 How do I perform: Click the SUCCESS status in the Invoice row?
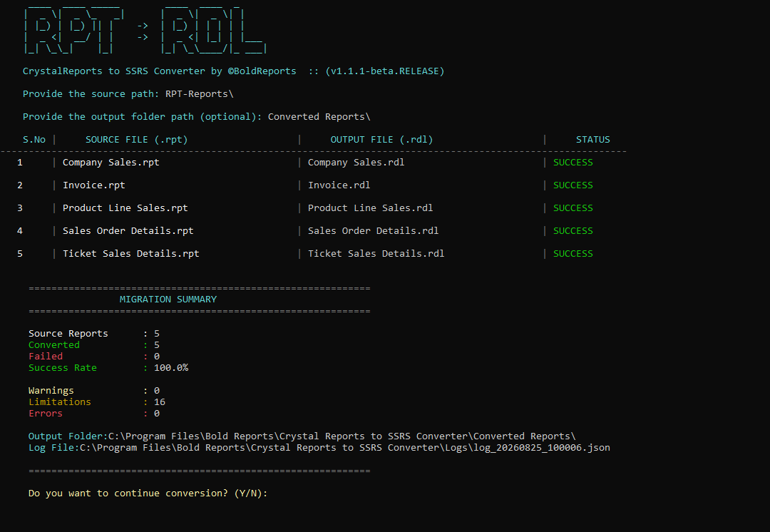point(573,185)
